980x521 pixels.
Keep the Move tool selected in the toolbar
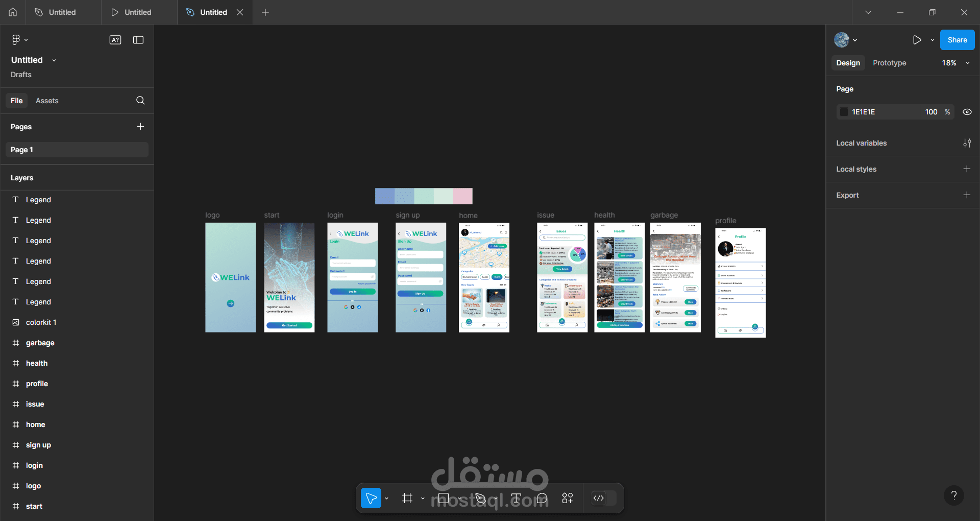tap(371, 498)
